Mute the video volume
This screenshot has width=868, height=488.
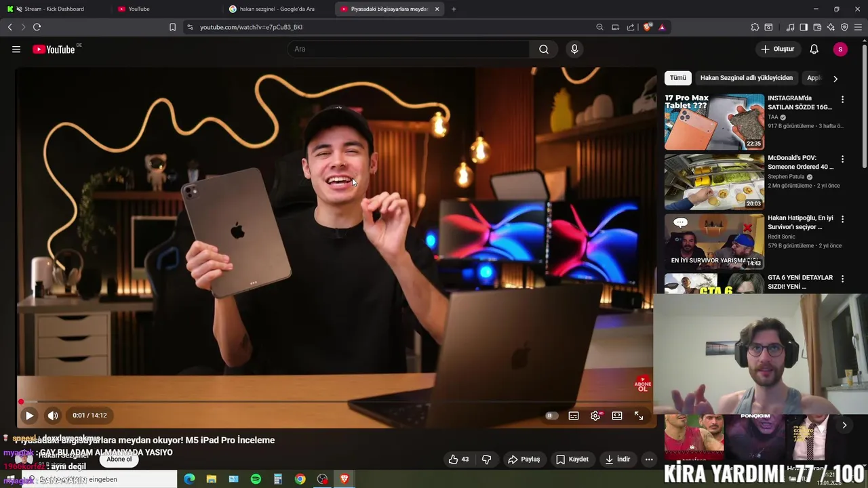[x=53, y=415]
